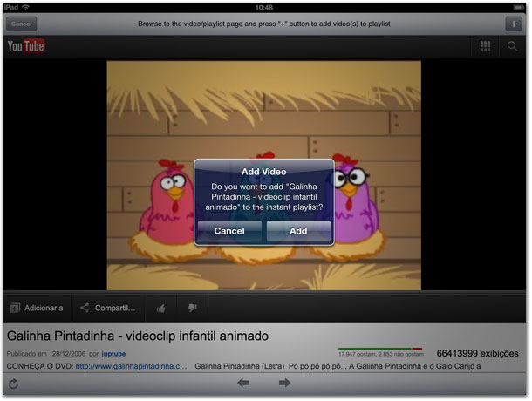
Task: Open the YouTube search magnifier
Action: (512, 46)
